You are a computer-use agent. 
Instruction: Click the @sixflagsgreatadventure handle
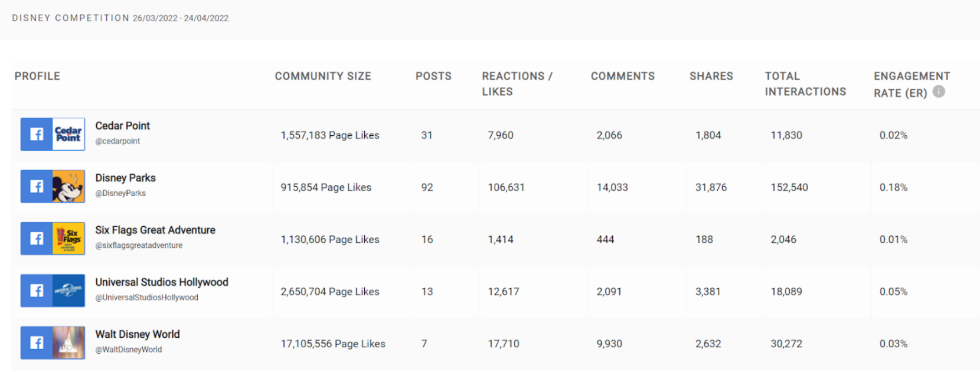[139, 245]
